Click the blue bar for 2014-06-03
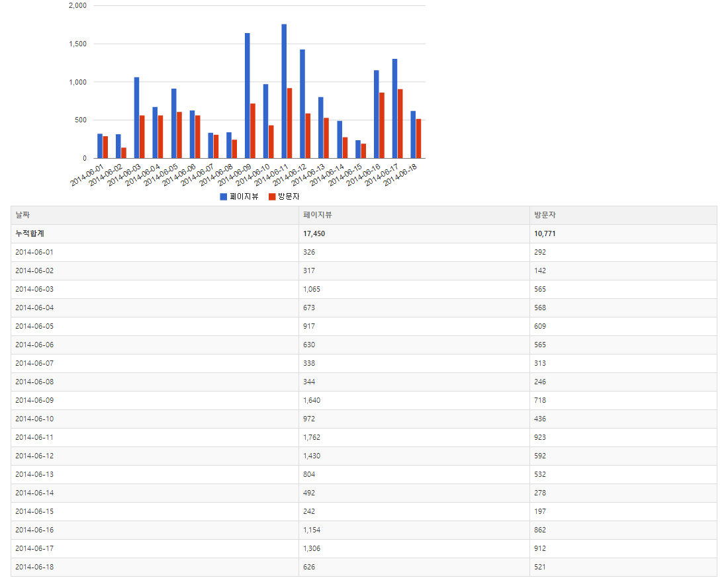The height and width of the screenshot is (586, 728). tap(136, 118)
